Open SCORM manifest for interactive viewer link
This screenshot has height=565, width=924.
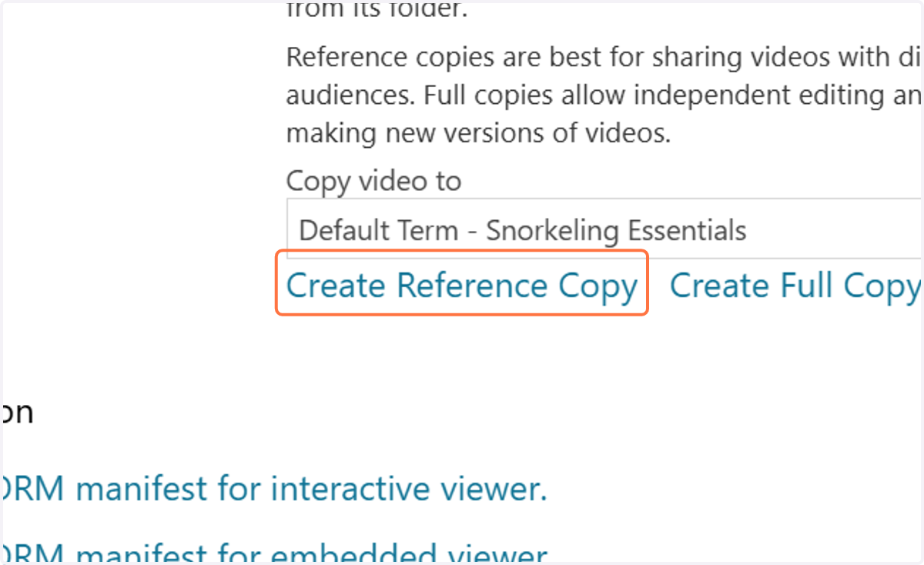[275, 490]
